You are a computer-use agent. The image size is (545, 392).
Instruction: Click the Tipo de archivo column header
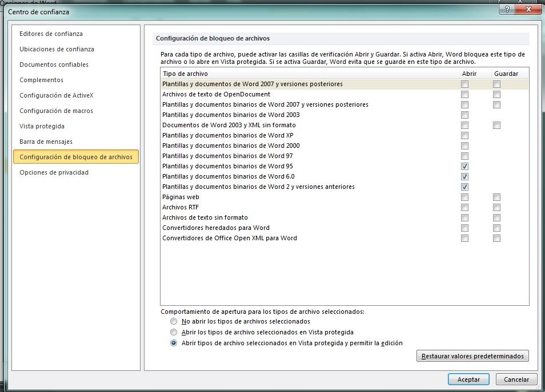point(310,74)
